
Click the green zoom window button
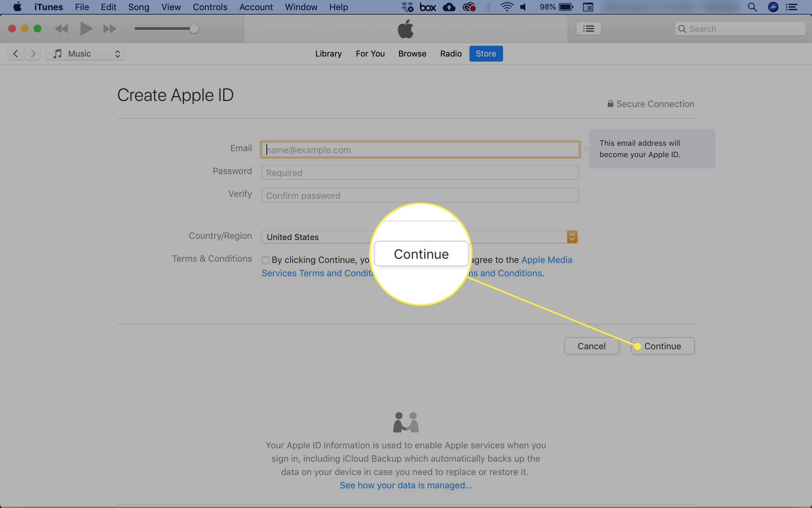37,29
